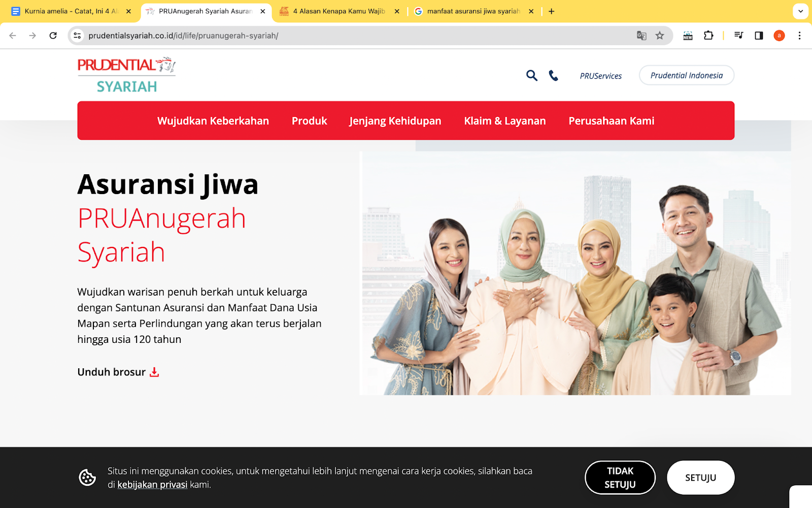Close the PRUAnugerah Syariah tab

pyautogui.click(x=263, y=11)
